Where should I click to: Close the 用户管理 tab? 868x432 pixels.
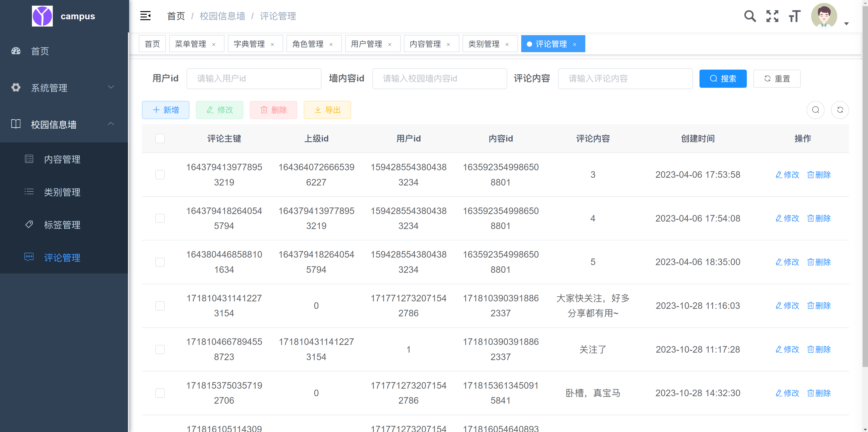[390, 44]
